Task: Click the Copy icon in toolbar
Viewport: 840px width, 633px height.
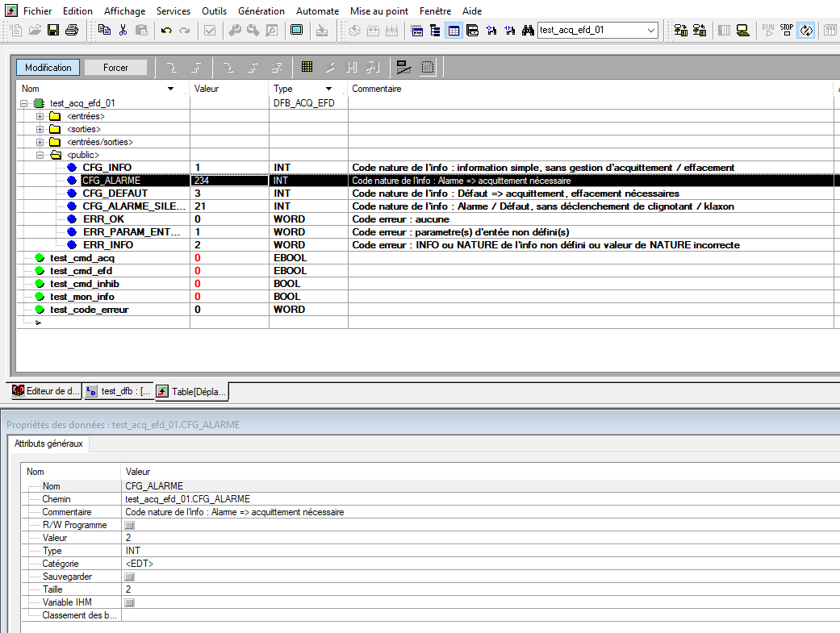Action: [x=104, y=31]
